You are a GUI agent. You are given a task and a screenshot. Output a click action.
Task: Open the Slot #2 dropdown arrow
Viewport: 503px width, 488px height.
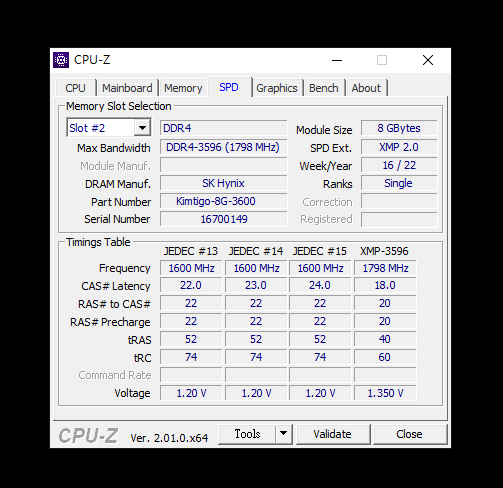[142, 128]
